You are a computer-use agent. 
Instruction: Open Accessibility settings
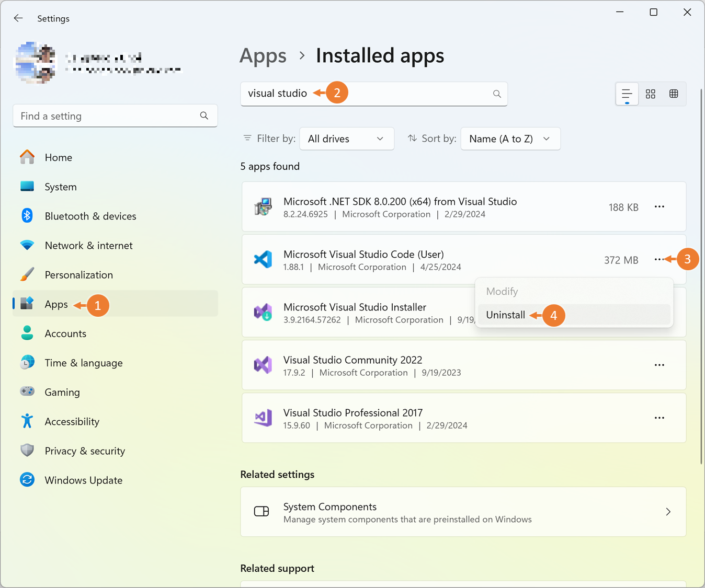(115, 421)
